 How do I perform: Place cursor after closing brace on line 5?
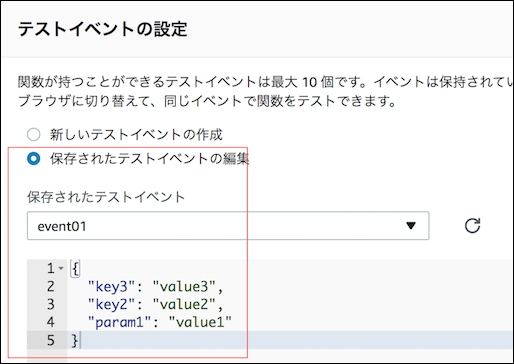(80, 340)
